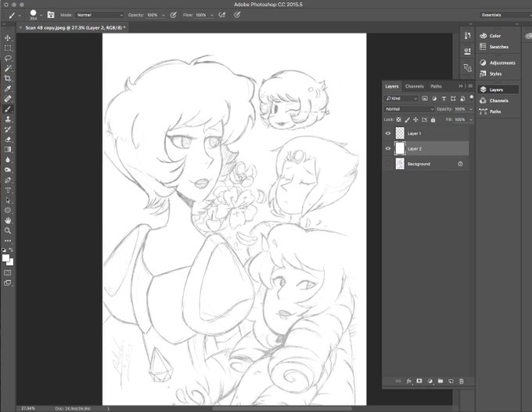Screen dimensions: 532x412
Task: Create a new layer
Action: (x=451, y=381)
